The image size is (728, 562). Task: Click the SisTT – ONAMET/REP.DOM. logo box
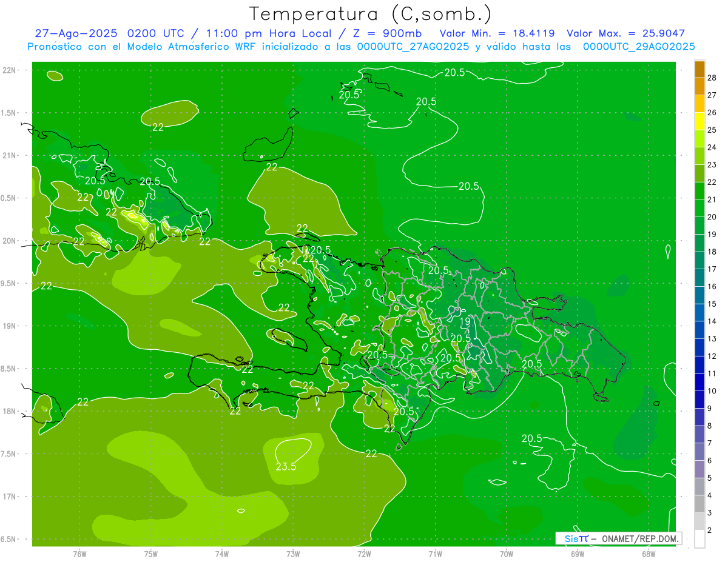[619, 538]
